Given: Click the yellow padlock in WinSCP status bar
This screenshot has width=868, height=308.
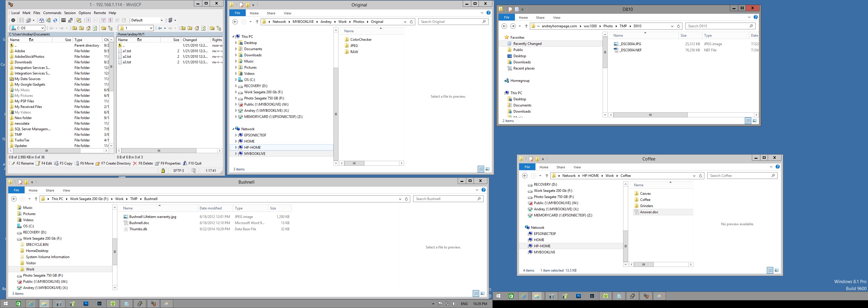Looking at the screenshot, I should tap(163, 171).
